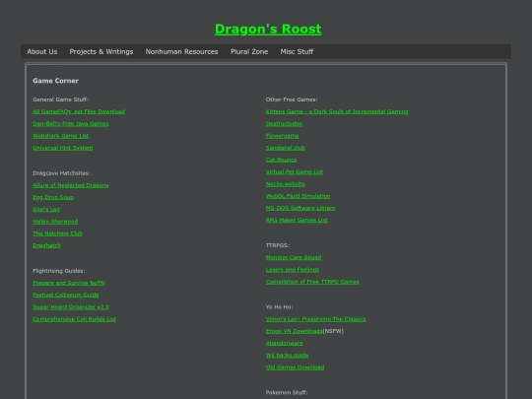This screenshot has width=532, height=399.
Task: Visit Destructodon link
Action: click(284, 124)
